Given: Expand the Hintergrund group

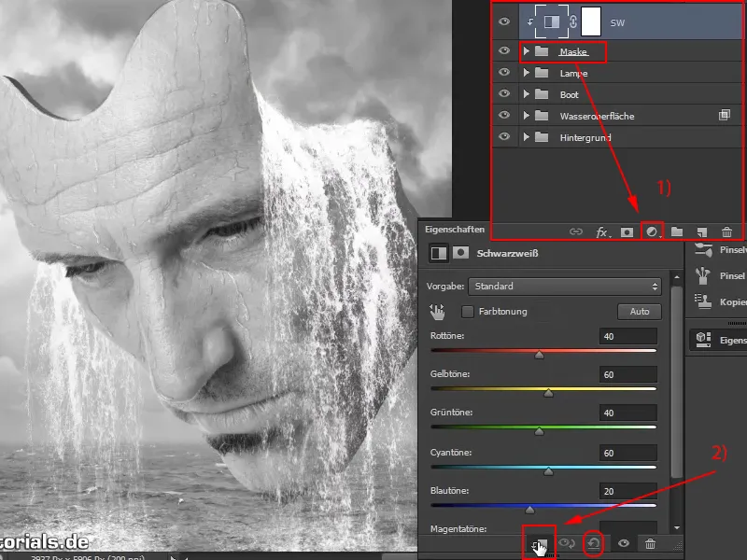Looking at the screenshot, I should coord(526,136).
